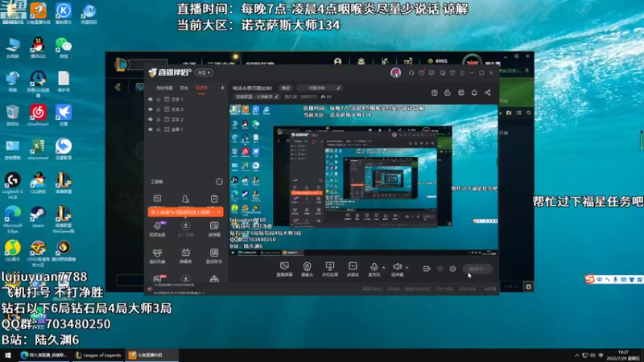
Task: Open the headset customer service icon
Action: click(x=411, y=72)
